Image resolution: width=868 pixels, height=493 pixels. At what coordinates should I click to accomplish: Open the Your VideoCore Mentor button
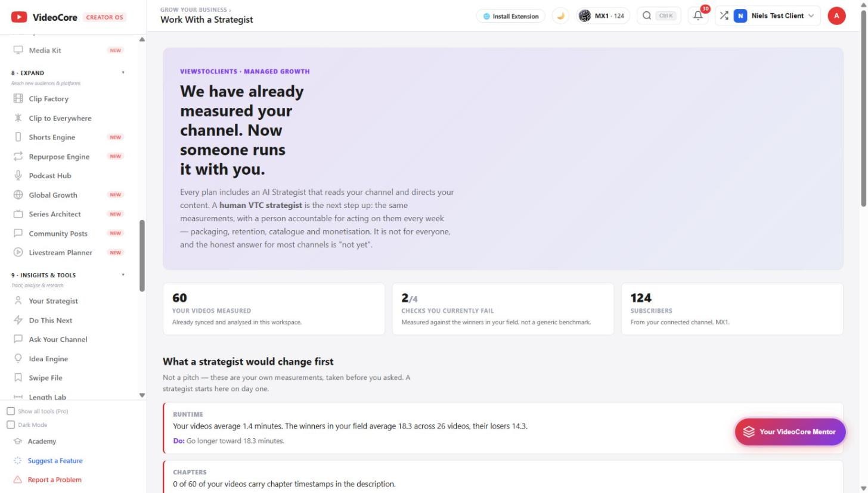click(790, 432)
